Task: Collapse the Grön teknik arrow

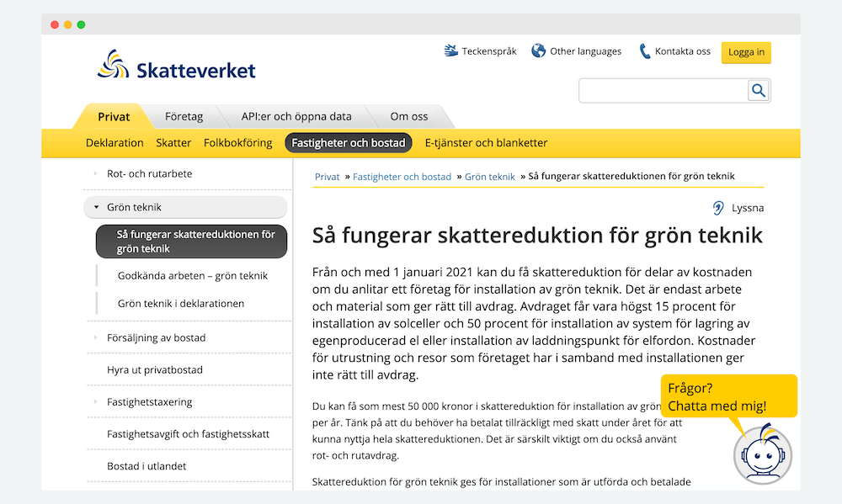Action: [96, 207]
